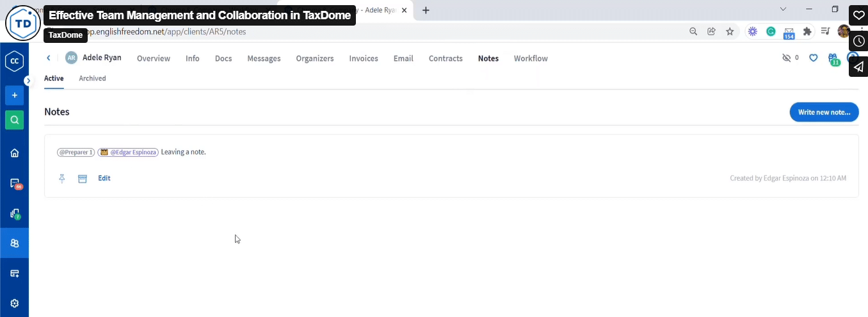The image size is (868, 317).
Task: Pin the note with the pushpin icon
Action: (x=62, y=179)
